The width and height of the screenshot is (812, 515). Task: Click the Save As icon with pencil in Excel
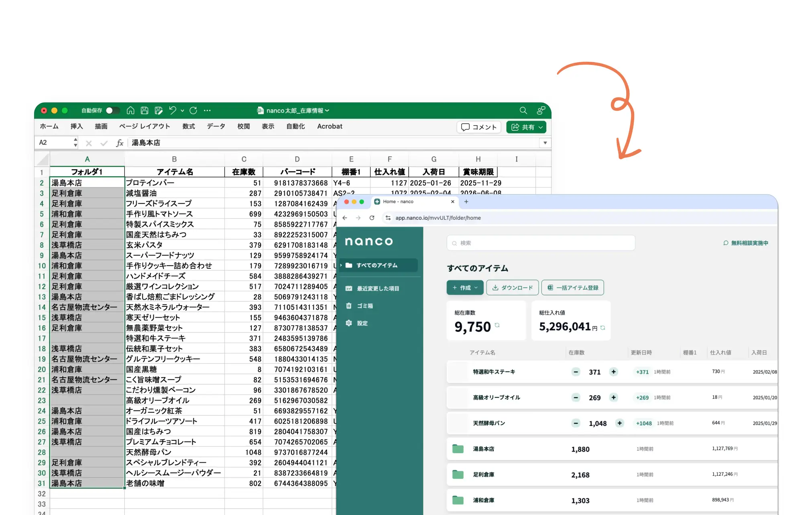(159, 110)
